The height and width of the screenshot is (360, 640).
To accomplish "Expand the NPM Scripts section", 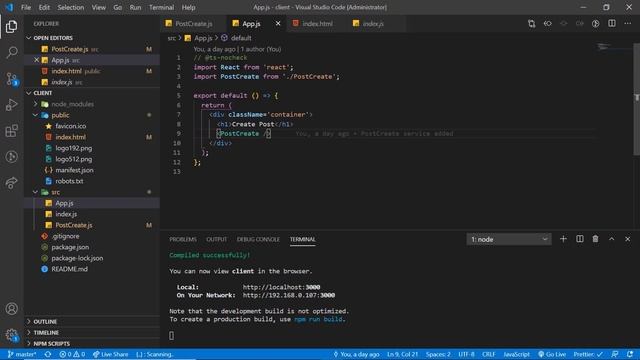I will tap(92, 344).
